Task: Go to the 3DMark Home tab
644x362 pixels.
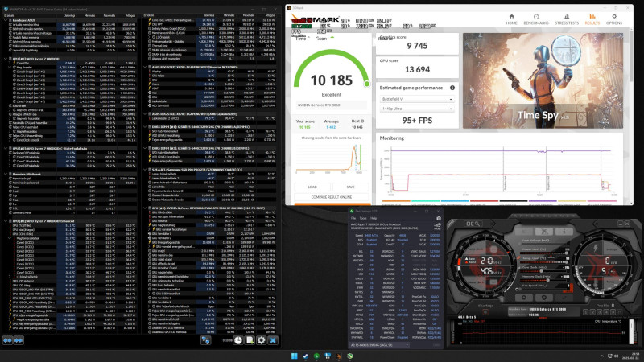Action: (511, 19)
